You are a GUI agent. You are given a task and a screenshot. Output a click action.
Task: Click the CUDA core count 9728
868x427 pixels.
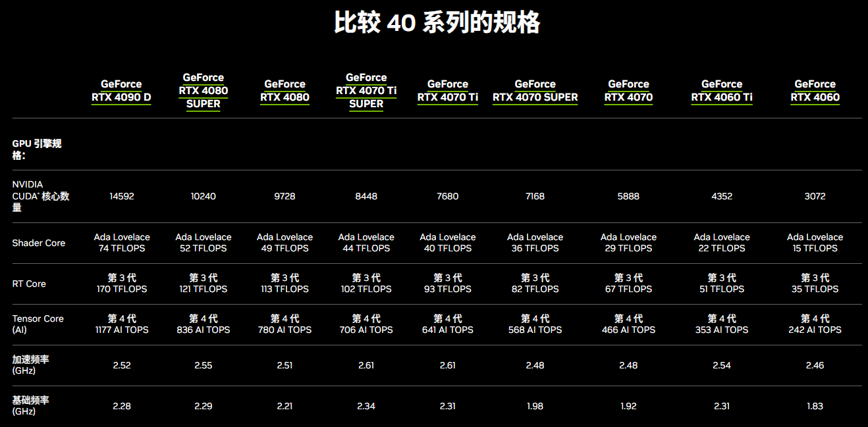click(285, 196)
